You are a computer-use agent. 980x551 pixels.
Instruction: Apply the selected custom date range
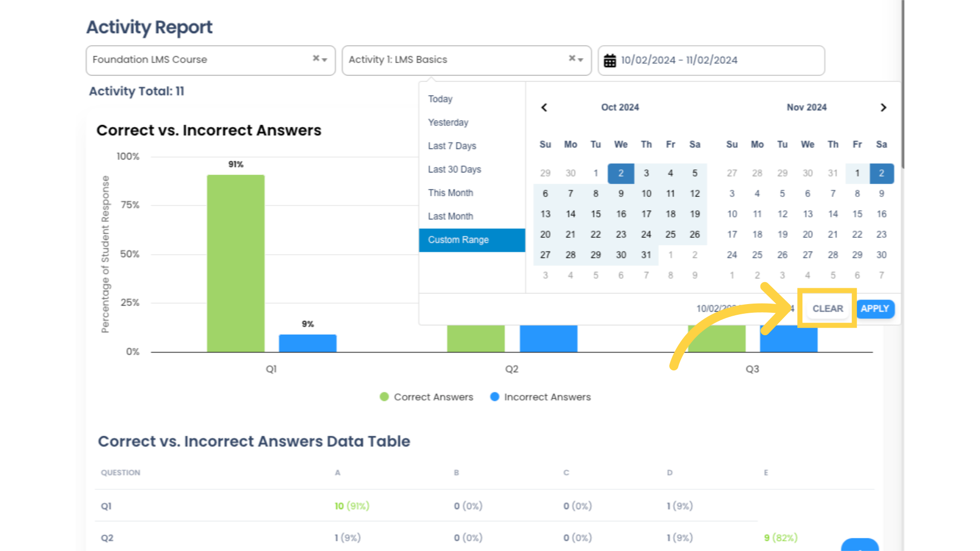pyautogui.click(x=874, y=308)
